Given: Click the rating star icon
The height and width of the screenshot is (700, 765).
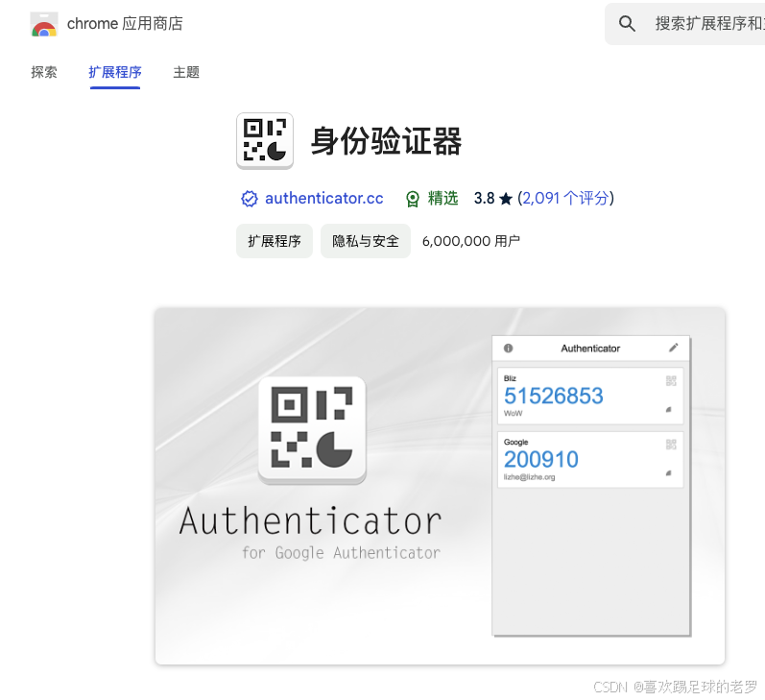Looking at the screenshot, I should click(x=506, y=199).
